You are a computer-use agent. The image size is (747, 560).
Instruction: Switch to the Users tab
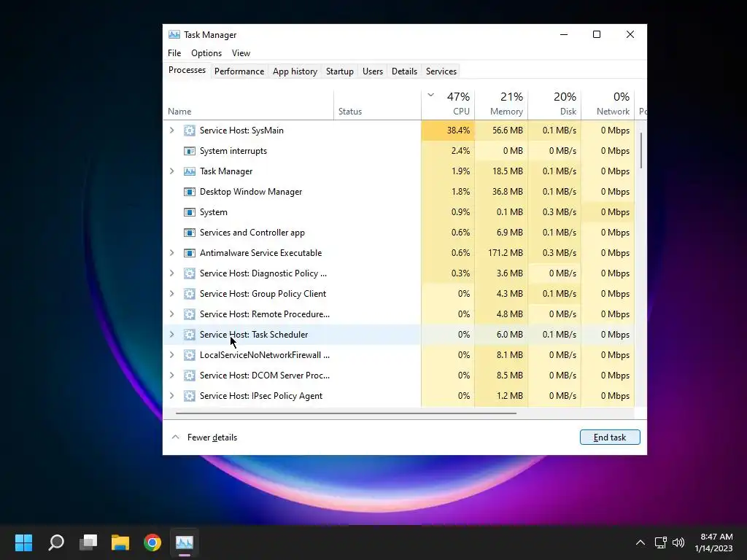click(x=373, y=71)
